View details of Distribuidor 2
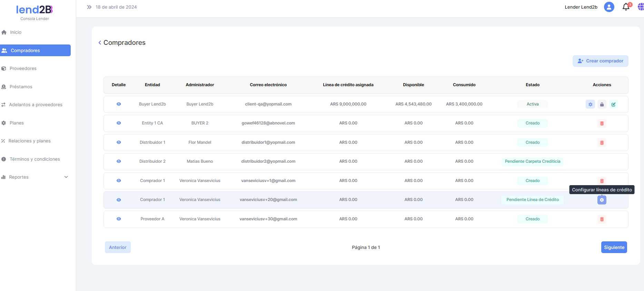Image resolution: width=644 pixels, height=291 pixels. (x=119, y=161)
